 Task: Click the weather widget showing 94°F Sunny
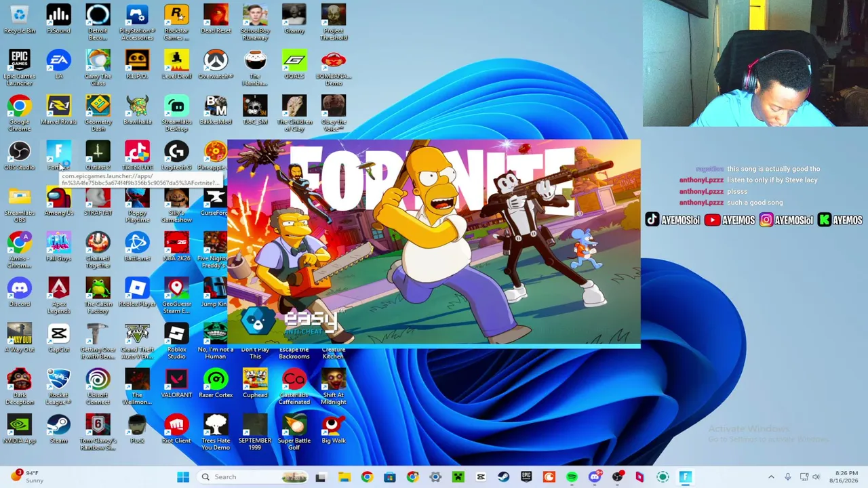click(x=27, y=476)
